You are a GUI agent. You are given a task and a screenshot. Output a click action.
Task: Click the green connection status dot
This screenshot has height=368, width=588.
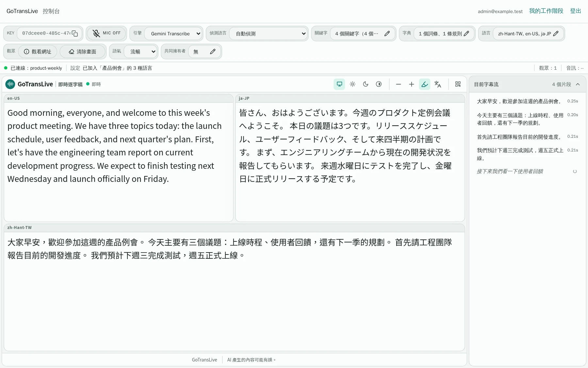[6, 68]
